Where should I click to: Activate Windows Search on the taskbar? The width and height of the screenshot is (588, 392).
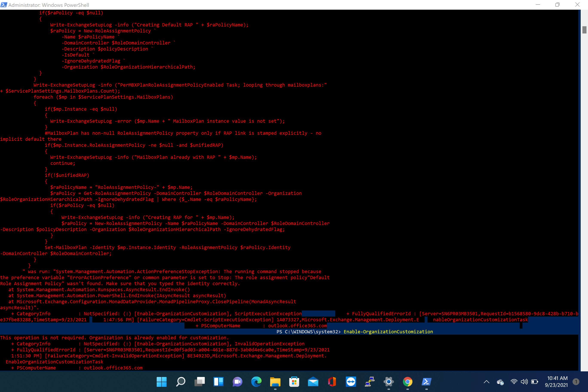coord(181,382)
